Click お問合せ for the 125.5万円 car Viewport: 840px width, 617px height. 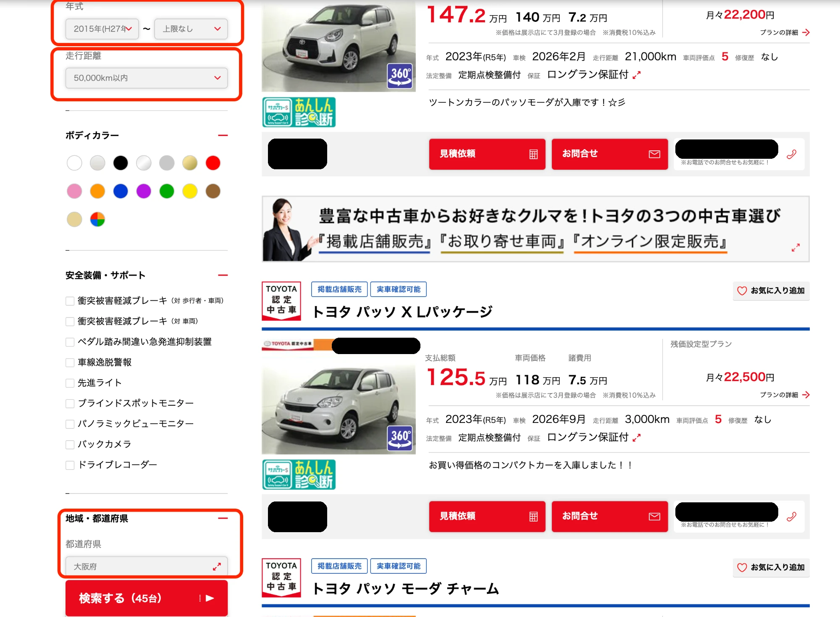click(610, 517)
